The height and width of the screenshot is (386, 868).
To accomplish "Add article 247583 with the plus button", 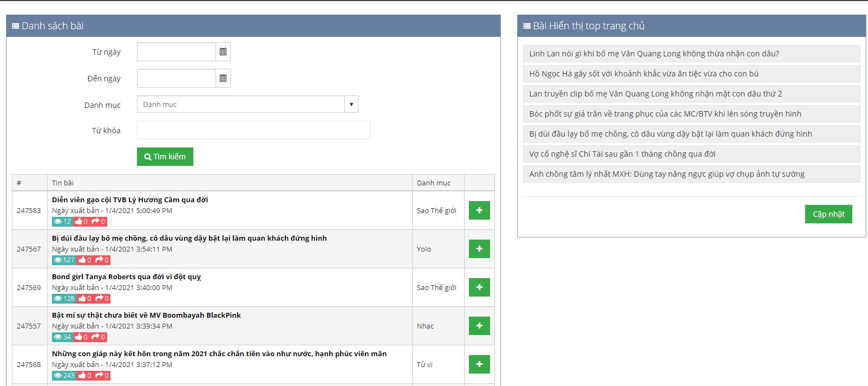I will [x=479, y=210].
